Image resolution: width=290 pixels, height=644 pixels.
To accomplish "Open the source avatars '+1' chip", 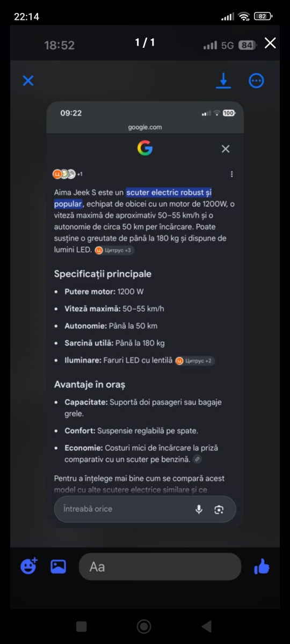I will (x=67, y=174).
